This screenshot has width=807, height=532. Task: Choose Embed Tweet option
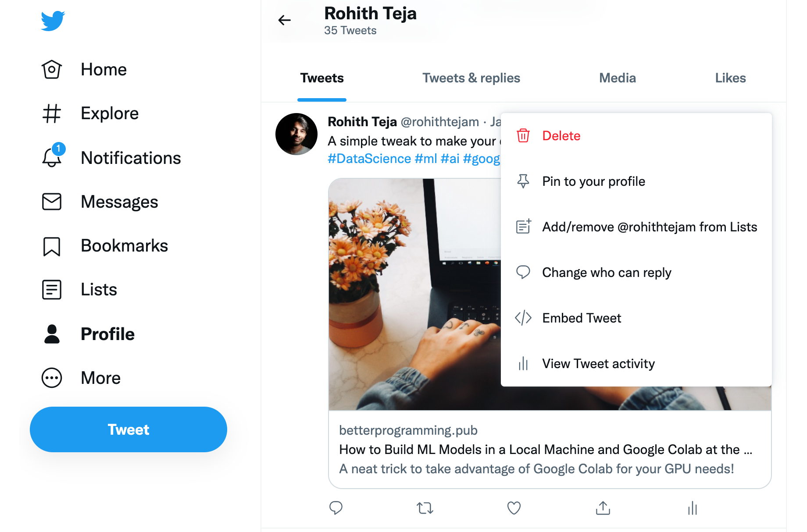[x=582, y=318]
